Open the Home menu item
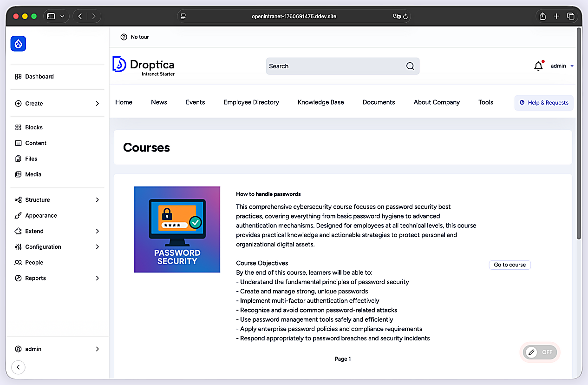Image resolution: width=588 pixels, height=385 pixels. click(x=124, y=102)
